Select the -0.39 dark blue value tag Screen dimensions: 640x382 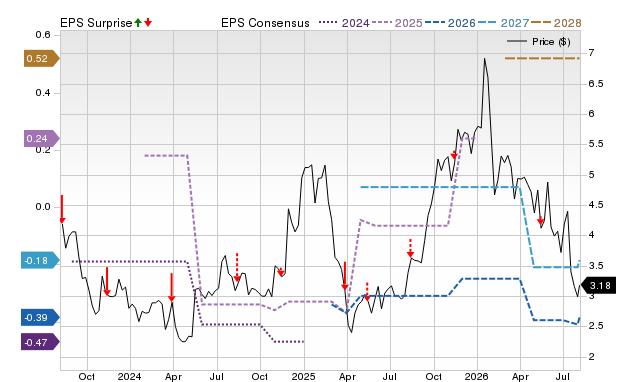(40, 318)
